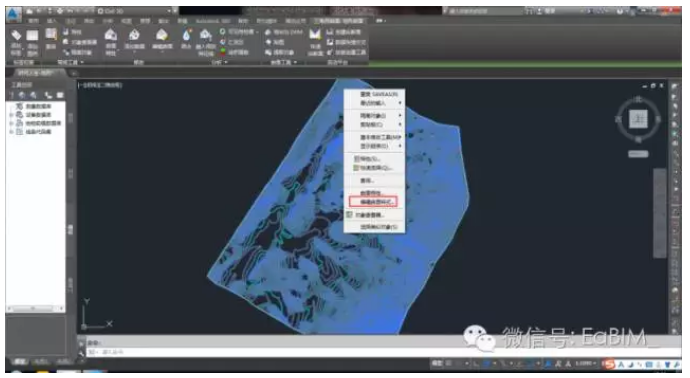Image resolution: width=690 pixels, height=378 pixels.
Task: Click the Catchments house-with-drop ribbon icon
Action: click(206, 41)
